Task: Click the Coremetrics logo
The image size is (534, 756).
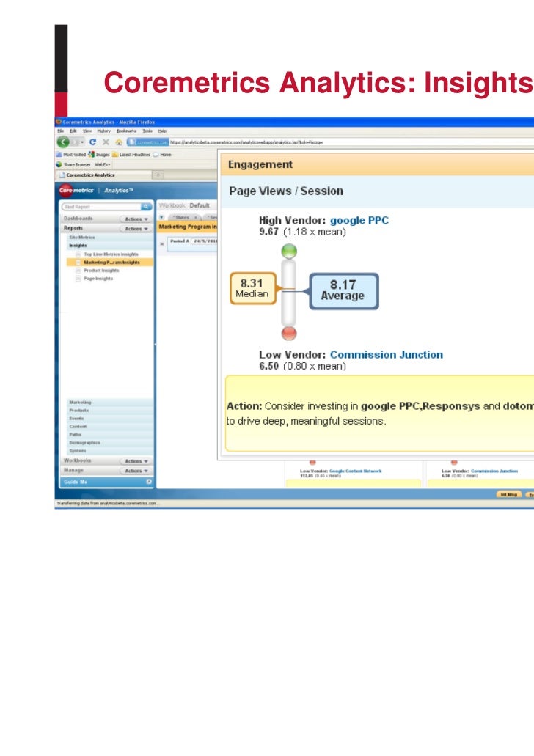Action: 76,191
